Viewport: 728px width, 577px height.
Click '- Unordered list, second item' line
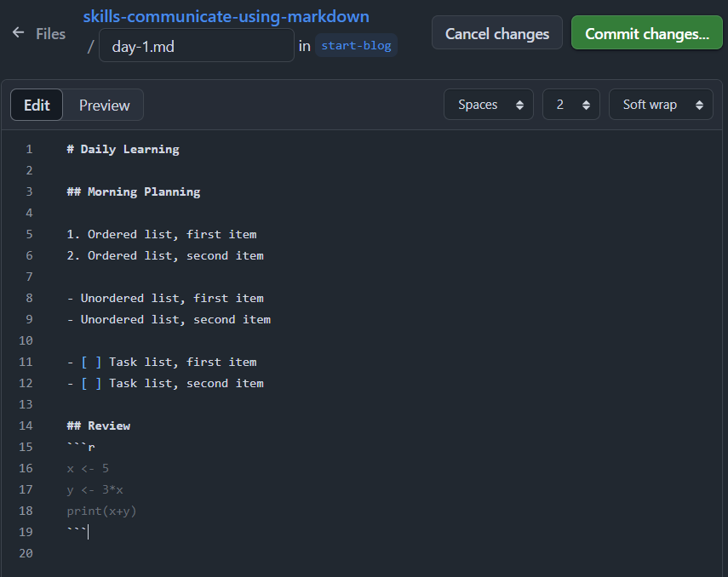pyautogui.click(x=169, y=319)
